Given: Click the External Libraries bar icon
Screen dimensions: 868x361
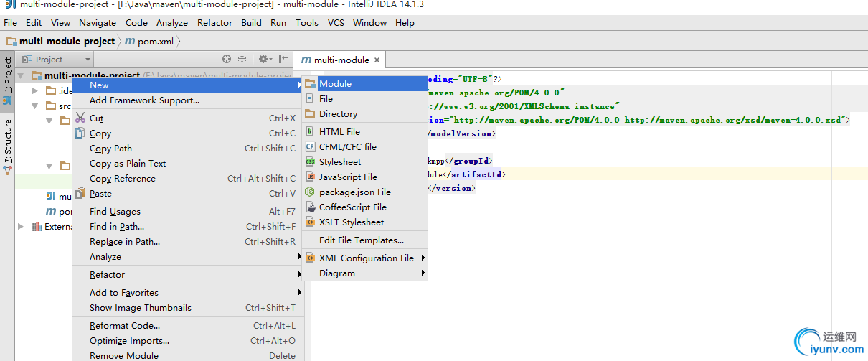Looking at the screenshot, I should point(36,226).
